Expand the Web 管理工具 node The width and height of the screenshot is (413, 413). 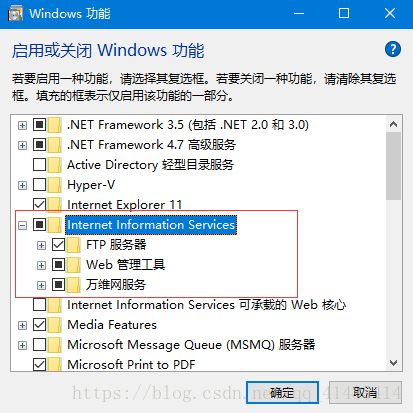click(41, 265)
